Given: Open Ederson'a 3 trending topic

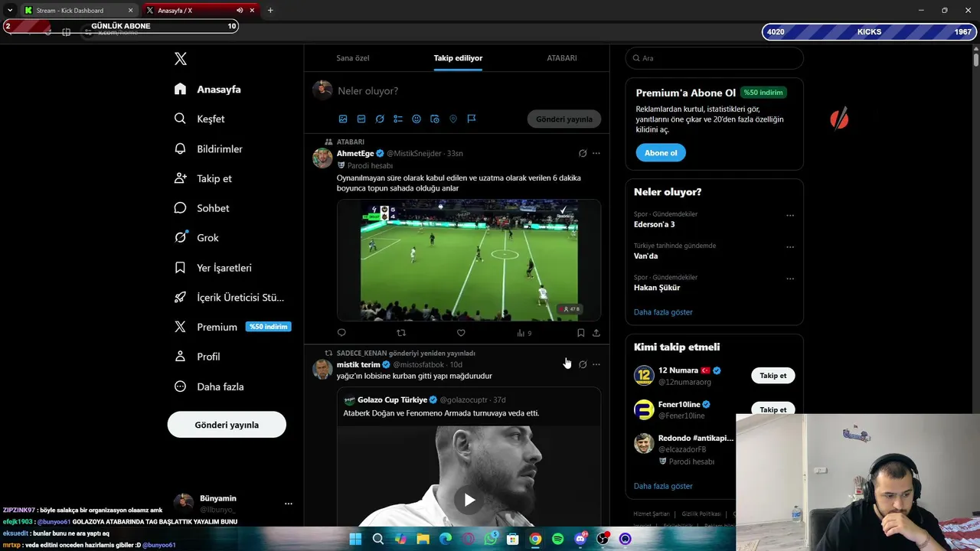Looking at the screenshot, I should [x=655, y=224].
